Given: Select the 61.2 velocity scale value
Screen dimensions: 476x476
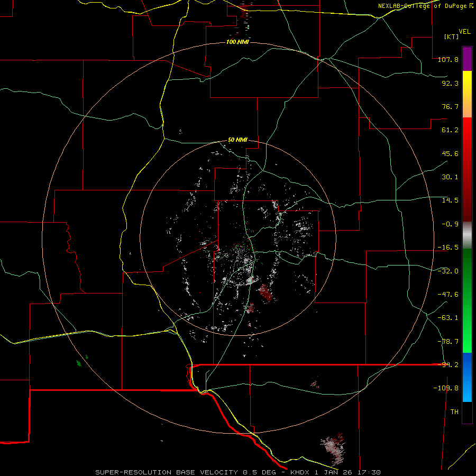Looking at the screenshot, I should tap(450, 130).
